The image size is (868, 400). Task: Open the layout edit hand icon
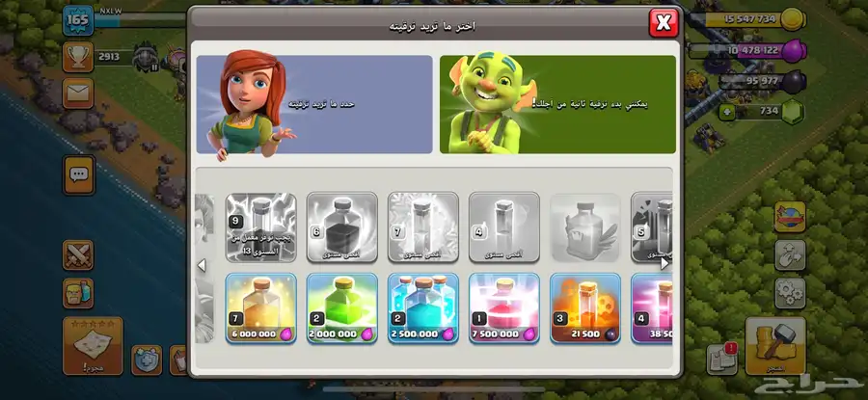coord(790,255)
